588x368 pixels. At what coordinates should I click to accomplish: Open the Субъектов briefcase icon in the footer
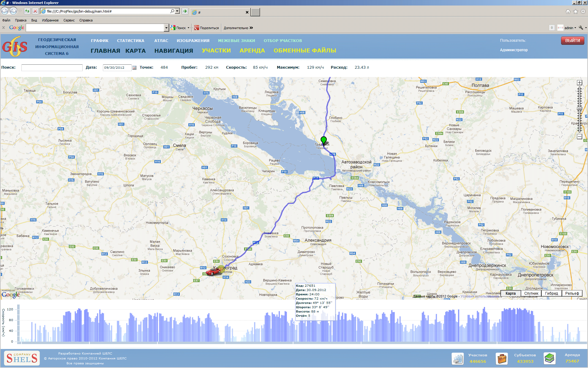point(502,358)
